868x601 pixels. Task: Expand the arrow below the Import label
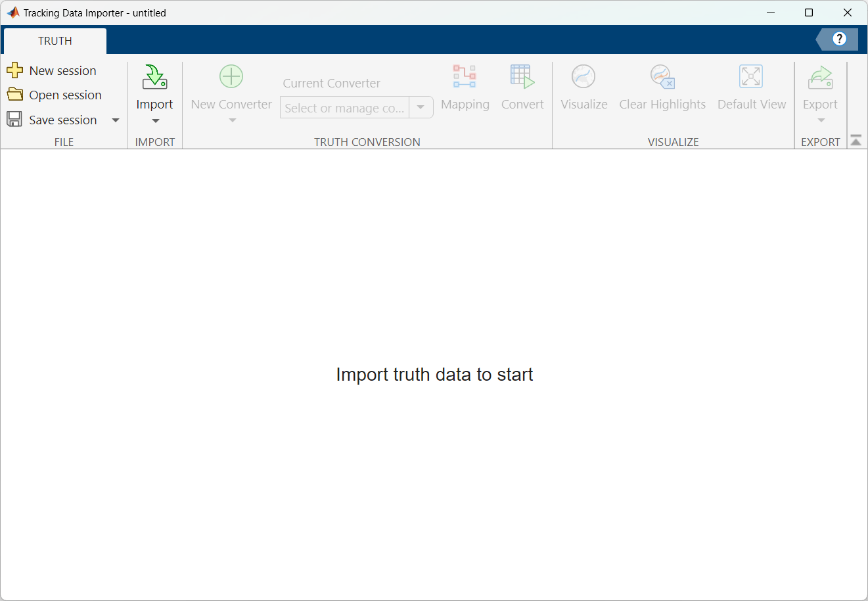[155, 121]
